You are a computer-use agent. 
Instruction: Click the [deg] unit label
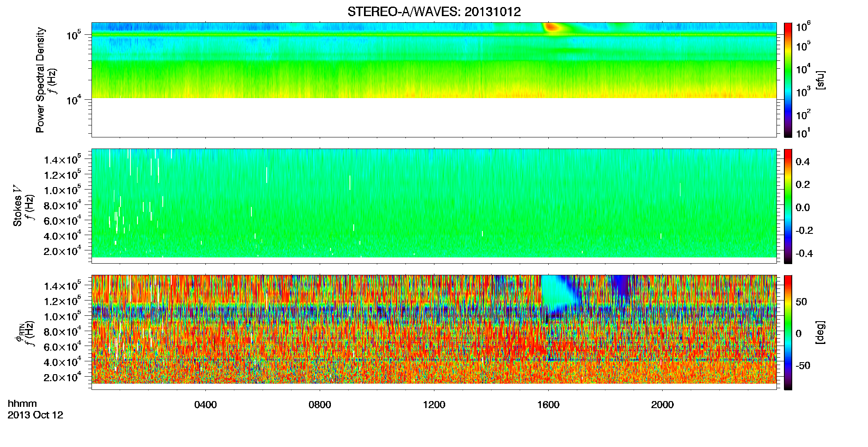click(x=820, y=332)
